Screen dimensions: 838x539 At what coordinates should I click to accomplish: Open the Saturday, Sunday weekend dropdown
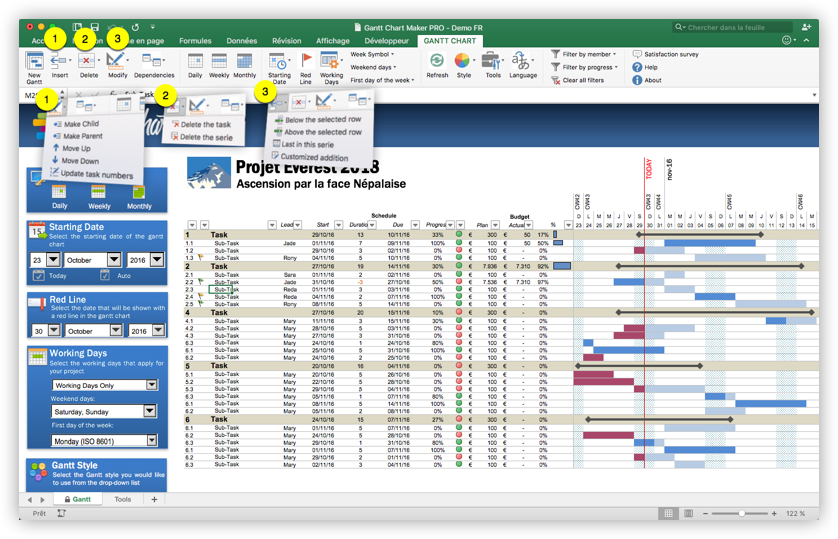click(150, 411)
